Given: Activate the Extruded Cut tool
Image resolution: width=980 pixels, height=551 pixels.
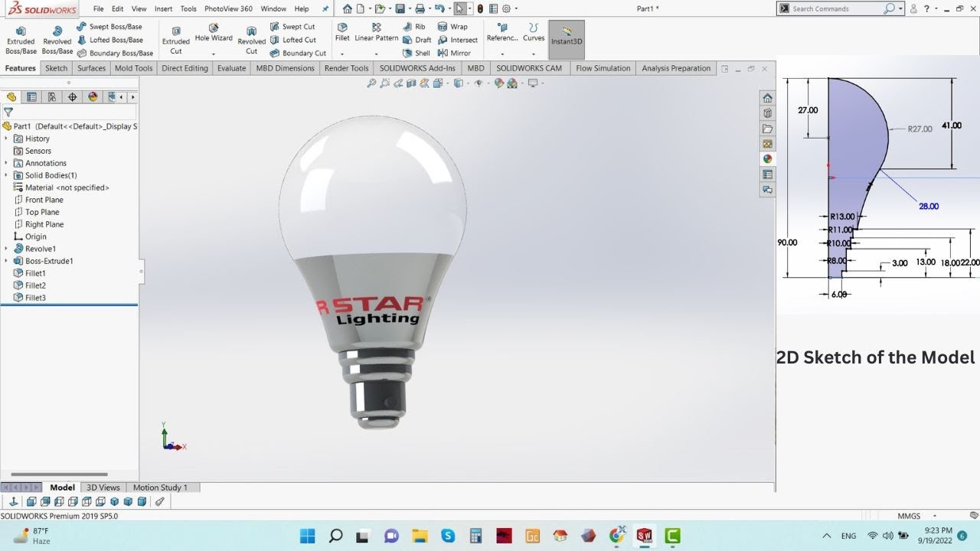Looking at the screenshot, I should click(x=175, y=40).
